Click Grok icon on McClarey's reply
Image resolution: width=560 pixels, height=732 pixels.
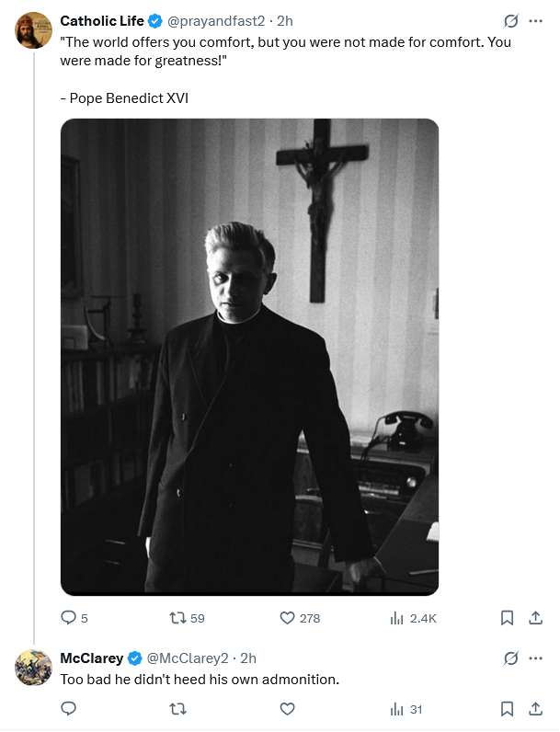[511, 658]
